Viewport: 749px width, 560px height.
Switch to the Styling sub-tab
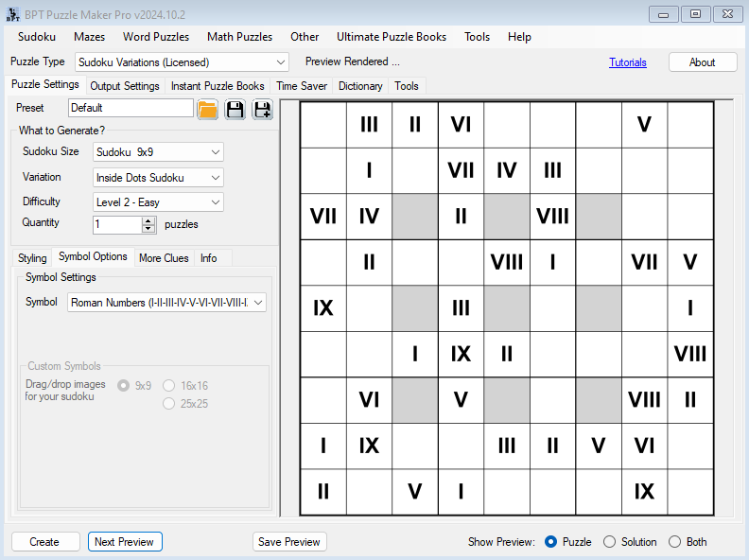32,258
